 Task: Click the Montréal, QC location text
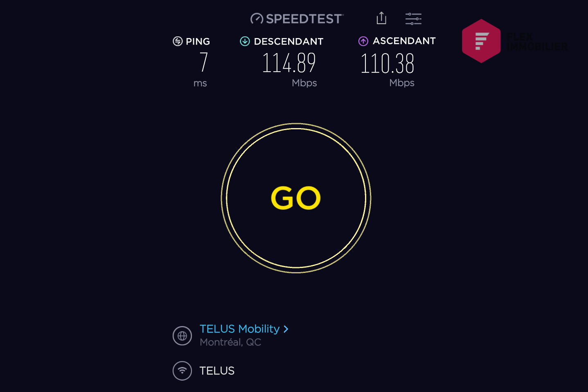point(230,342)
